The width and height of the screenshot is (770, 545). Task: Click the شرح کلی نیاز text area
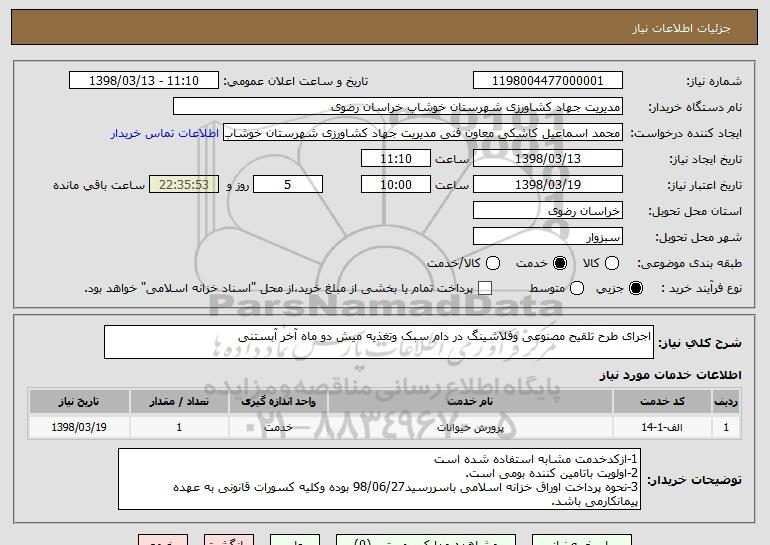pos(379,342)
